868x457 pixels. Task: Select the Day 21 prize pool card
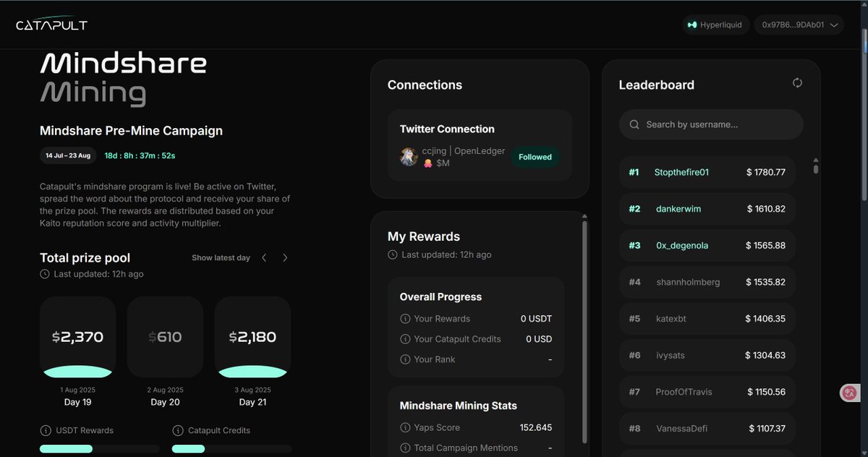(252, 337)
